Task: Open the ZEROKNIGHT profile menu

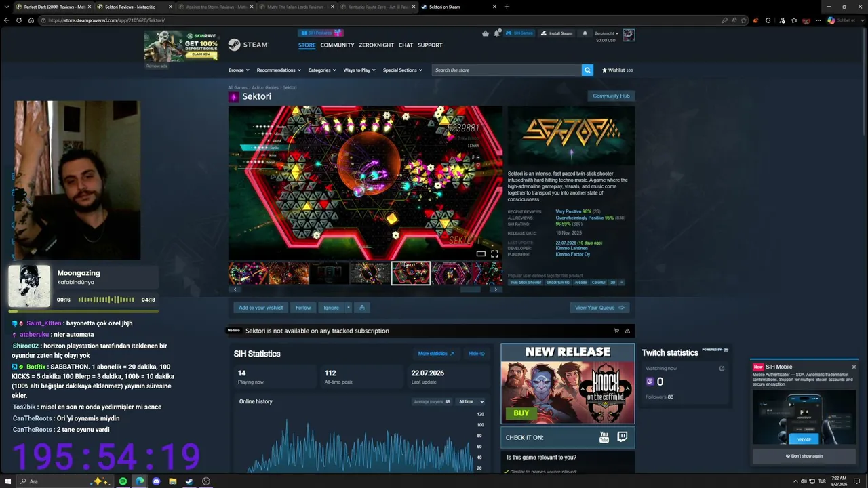Action: tap(376, 45)
